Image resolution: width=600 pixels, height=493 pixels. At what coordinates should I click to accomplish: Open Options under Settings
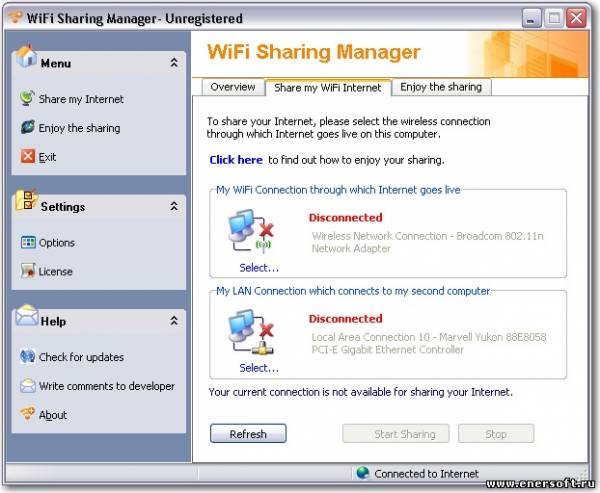pos(57,243)
